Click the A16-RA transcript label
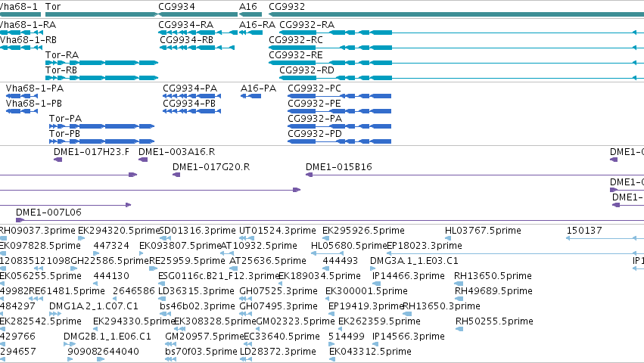This screenshot has height=363, width=644. point(257,25)
